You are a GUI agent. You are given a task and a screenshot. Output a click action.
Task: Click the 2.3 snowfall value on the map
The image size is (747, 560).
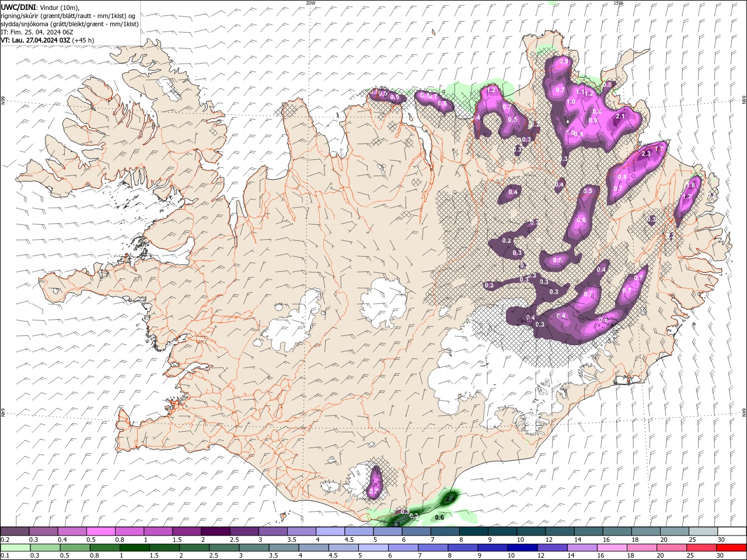point(645,153)
